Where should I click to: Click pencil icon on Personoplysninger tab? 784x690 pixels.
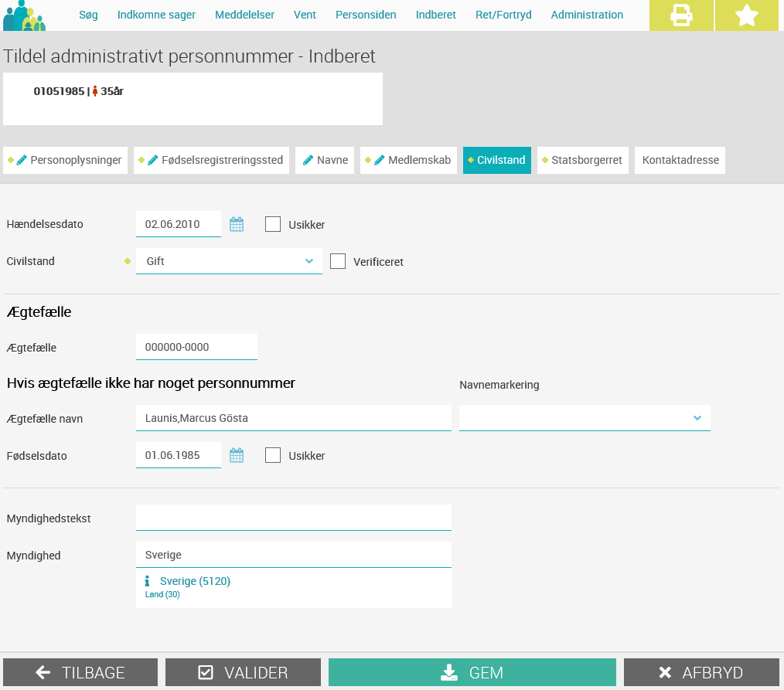click(22, 160)
